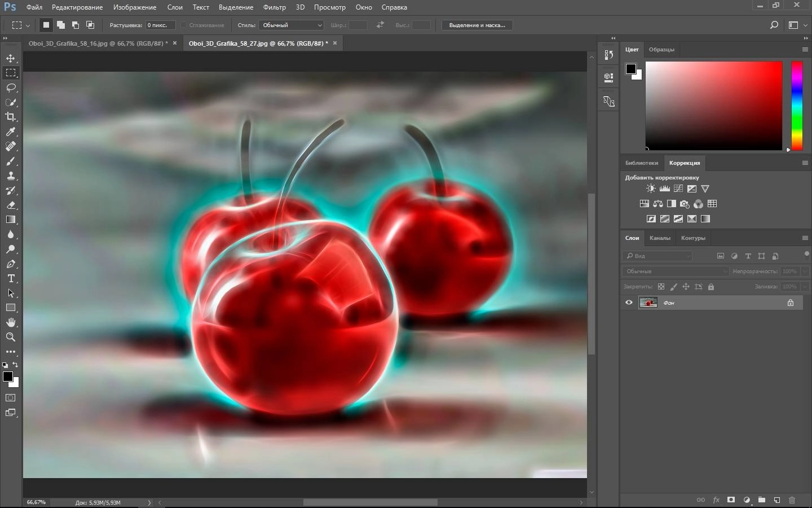Open Цвет panel options menu
This screenshot has height=508, width=812.
click(x=805, y=50)
